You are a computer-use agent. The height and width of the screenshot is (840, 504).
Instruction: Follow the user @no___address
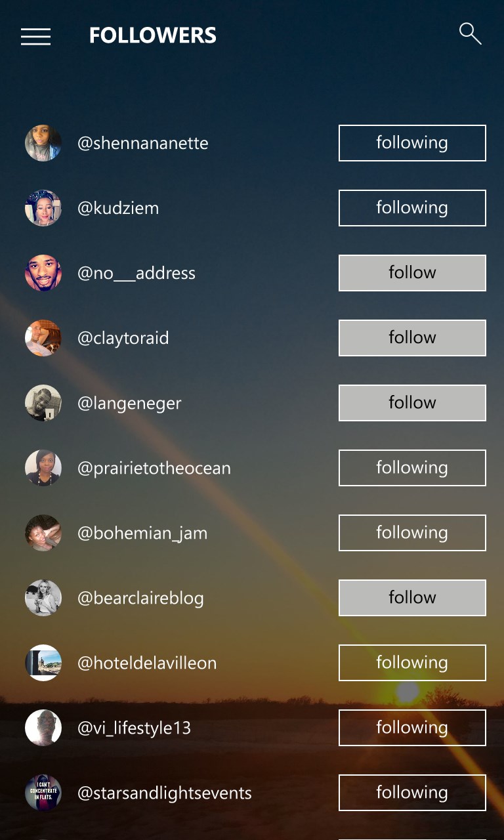(x=412, y=273)
